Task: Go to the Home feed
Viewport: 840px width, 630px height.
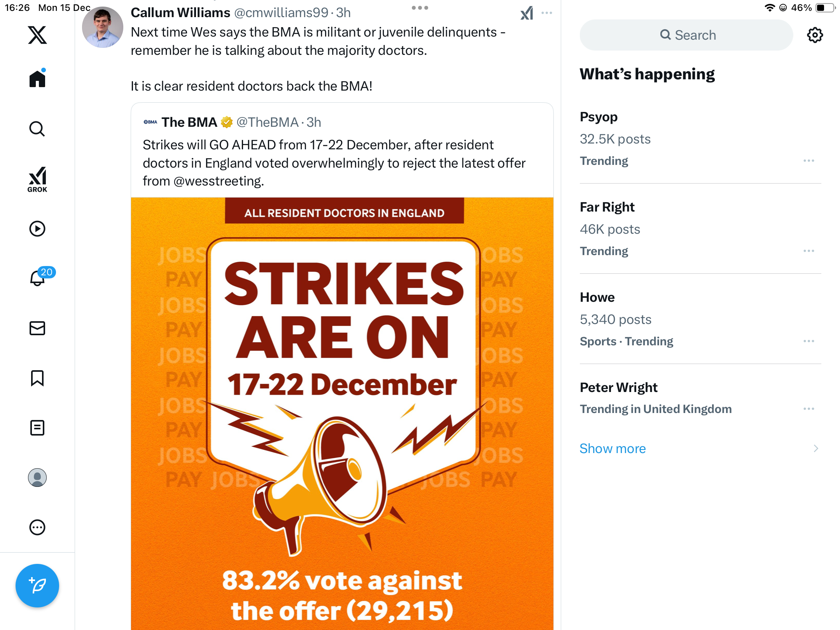Action: tap(37, 79)
